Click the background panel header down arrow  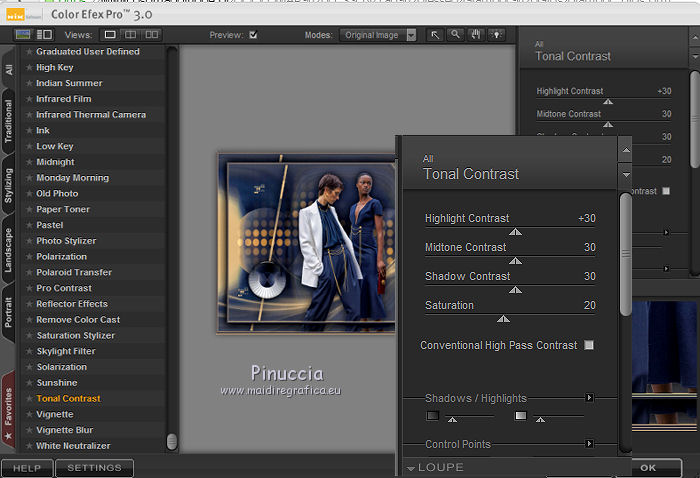coord(695,57)
